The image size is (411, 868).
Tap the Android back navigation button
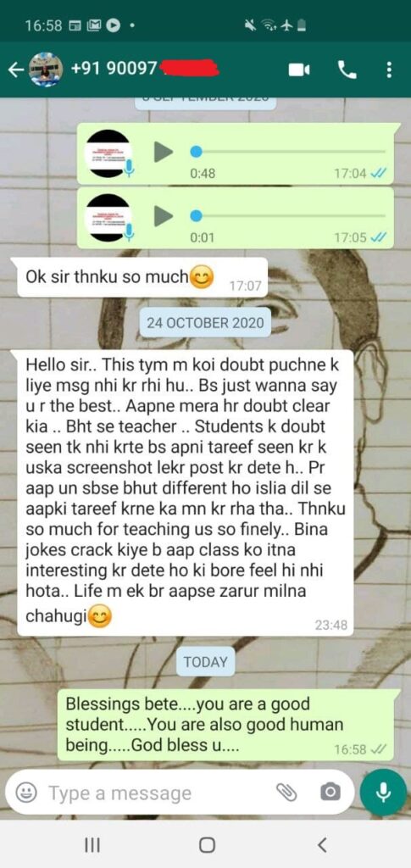tap(323, 844)
